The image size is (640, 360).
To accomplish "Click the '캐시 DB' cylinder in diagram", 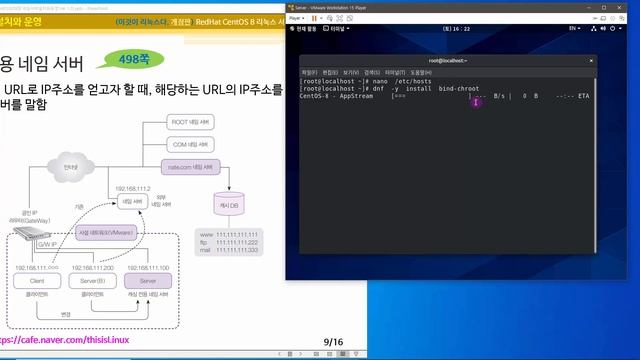I will click(x=229, y=204).
